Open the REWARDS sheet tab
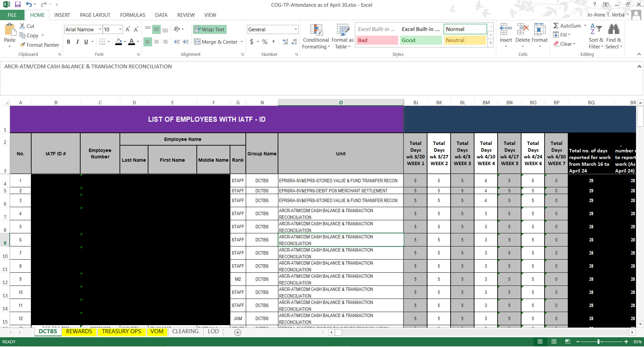644x347 pixels. (x=79, y=332)
